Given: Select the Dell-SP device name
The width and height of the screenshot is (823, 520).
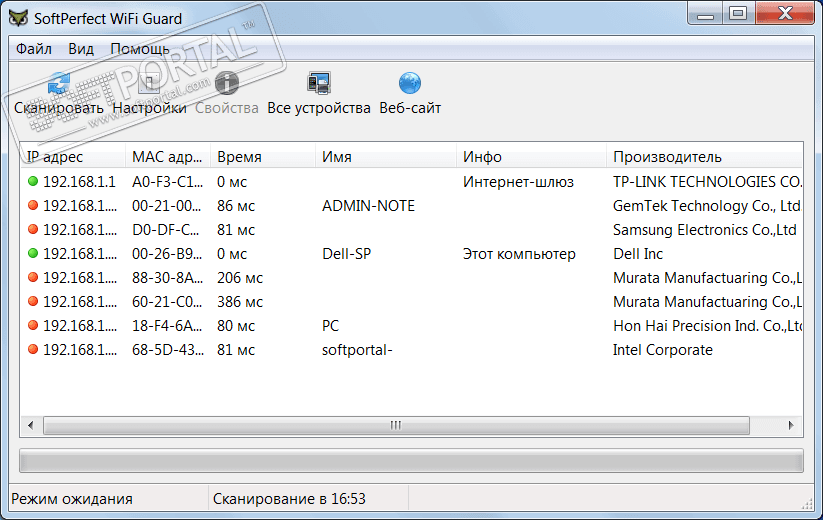Looking at the screenshot, I should 346,254.
